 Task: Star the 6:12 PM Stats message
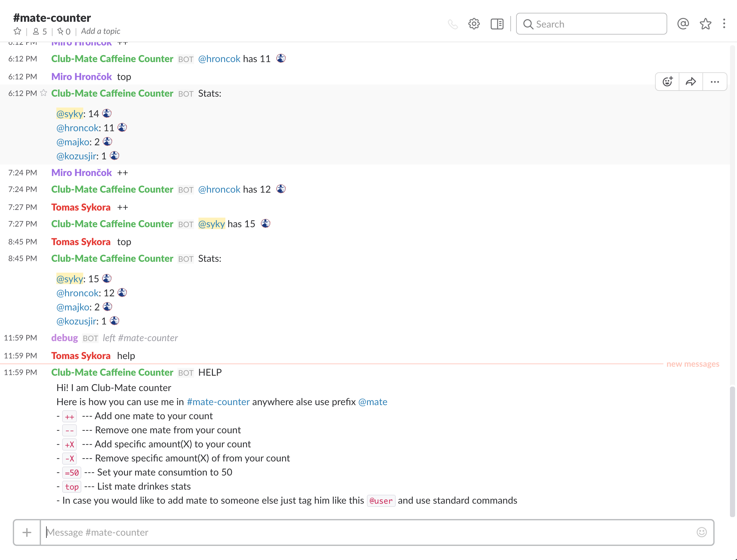[43, 93]
